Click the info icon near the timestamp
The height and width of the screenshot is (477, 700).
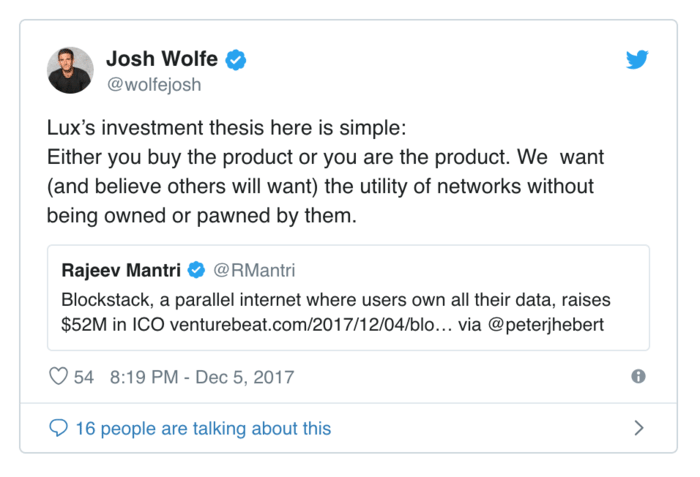click(638, 376)
